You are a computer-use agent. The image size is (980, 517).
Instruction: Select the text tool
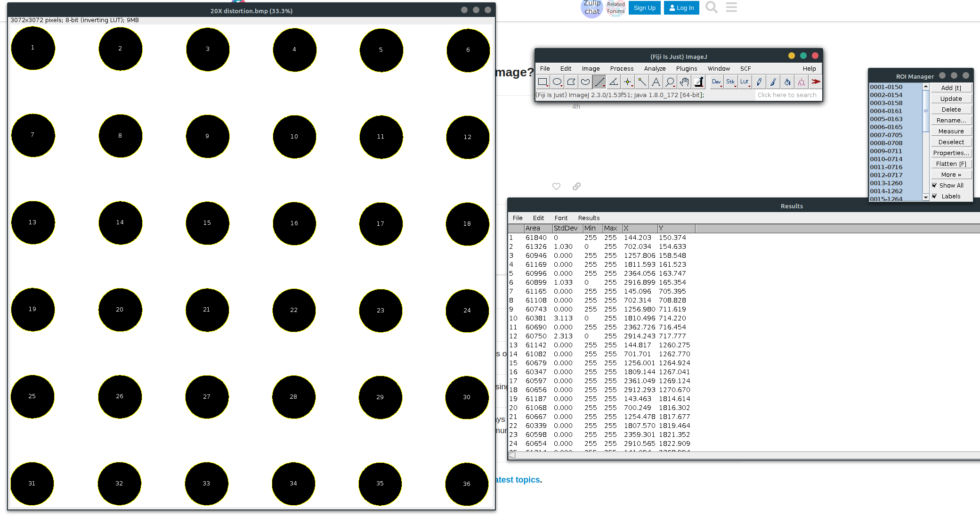pos(656,82)
